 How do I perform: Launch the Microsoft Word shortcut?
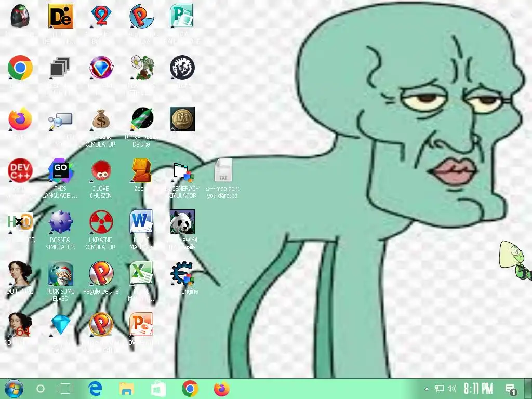tap(141, 222)
